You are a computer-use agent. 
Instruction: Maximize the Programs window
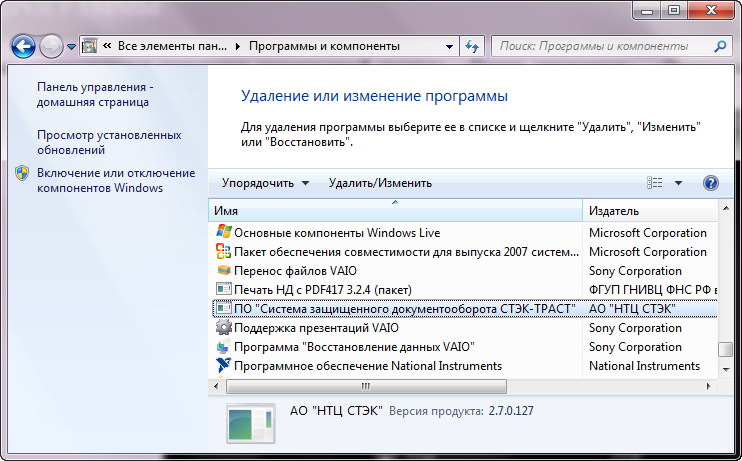pos(674,10)
